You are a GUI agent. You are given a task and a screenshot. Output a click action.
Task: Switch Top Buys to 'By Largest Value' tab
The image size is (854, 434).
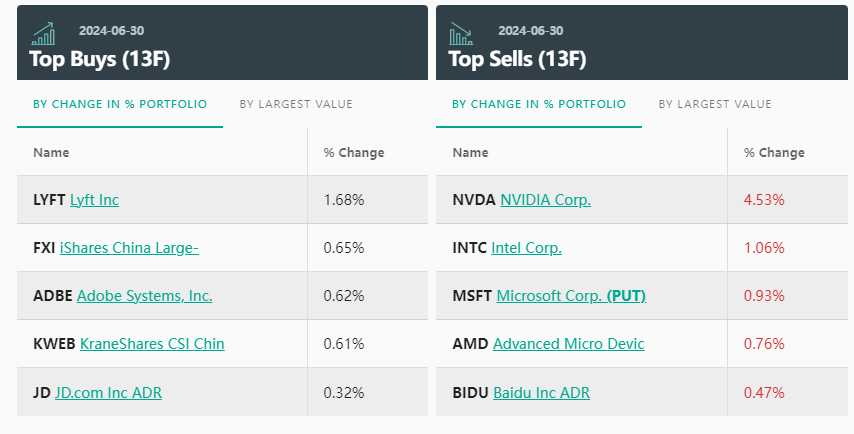(x=296, y=104)
